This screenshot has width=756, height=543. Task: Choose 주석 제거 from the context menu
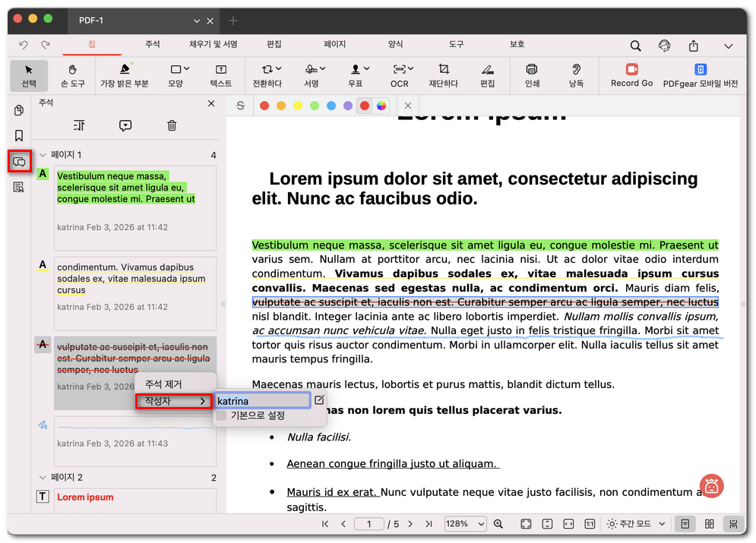[163, 384]
